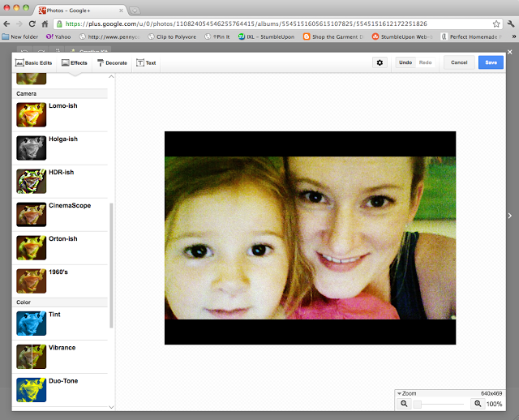Expand the right side panel arrow
Viewport: 519px width, 420px height.
509,215
